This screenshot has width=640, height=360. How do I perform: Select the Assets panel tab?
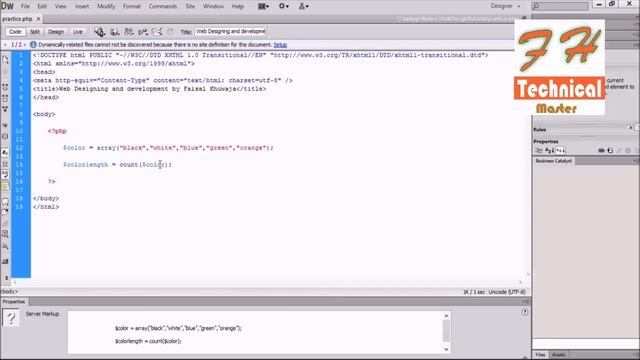[x=559, y=355]
